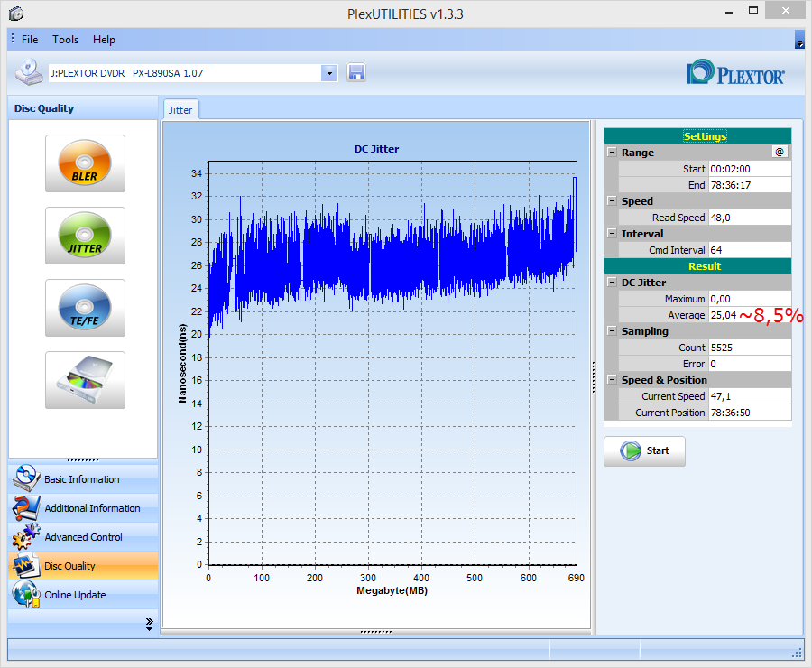812x668 pixels.
Task: Edit the End time 78:36:17 field
Action: click(750, 184)
